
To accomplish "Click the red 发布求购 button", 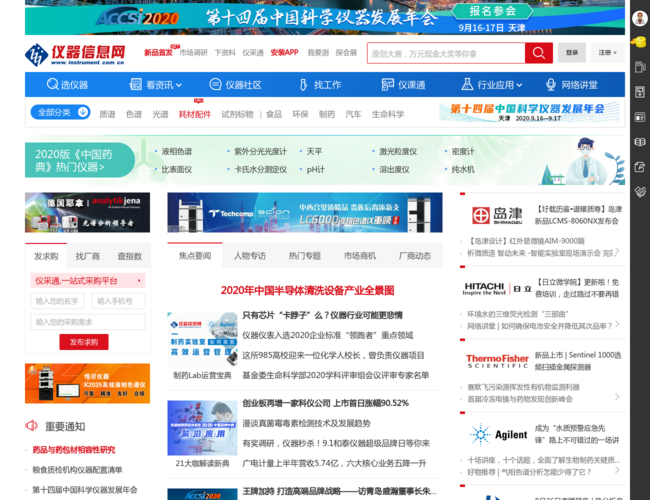I will [x=84, y=342].
